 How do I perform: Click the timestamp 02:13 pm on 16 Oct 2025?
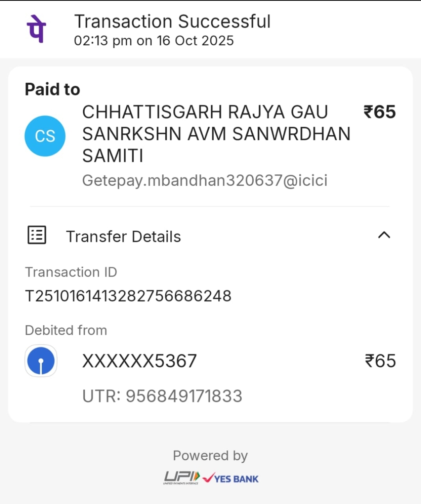[x=154, y=41]
